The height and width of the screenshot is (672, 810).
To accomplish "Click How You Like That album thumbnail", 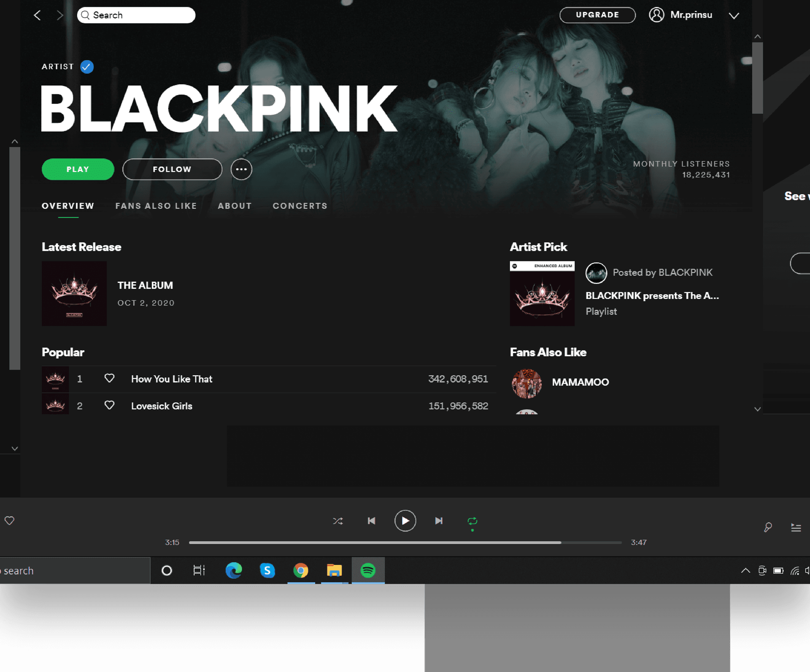I will coord(55,379).
